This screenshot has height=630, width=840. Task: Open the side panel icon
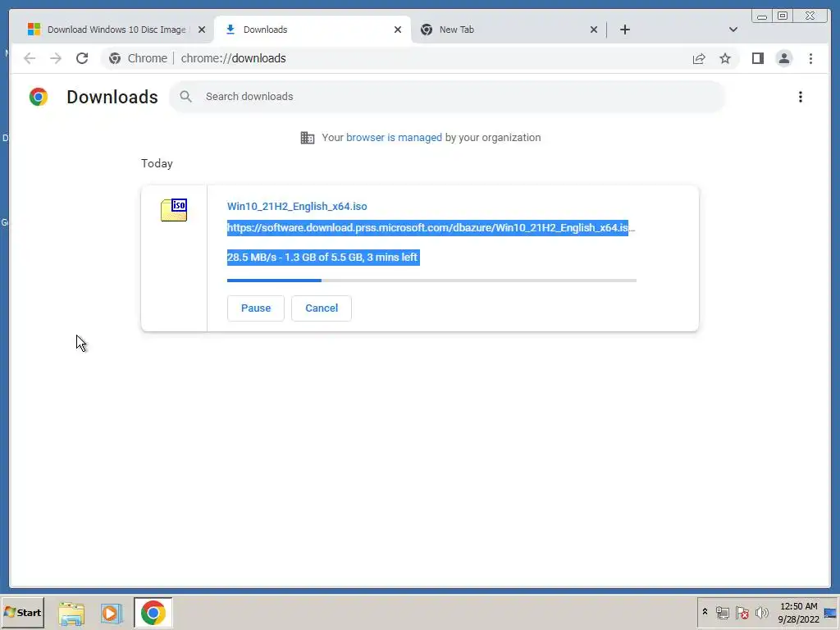point(757,58)
